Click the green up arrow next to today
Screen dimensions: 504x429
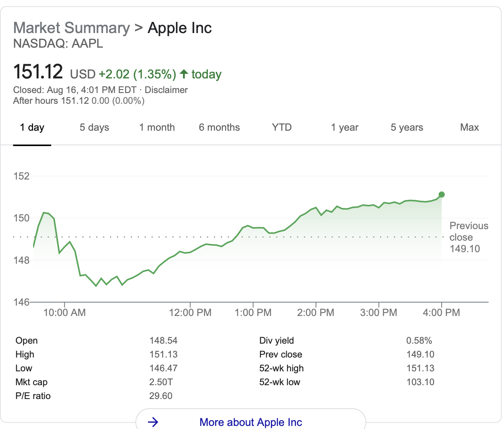(184, 74)
